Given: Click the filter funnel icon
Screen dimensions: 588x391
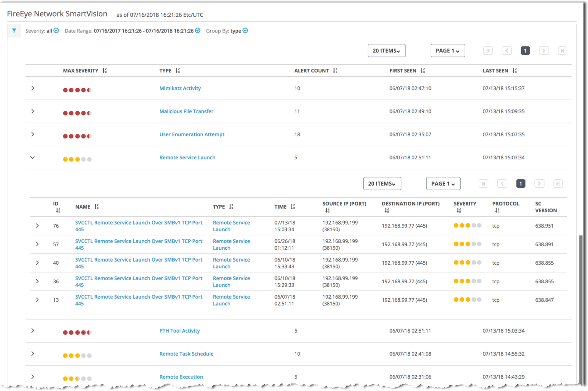Looking at the screenshot, I should coord(14,31).
